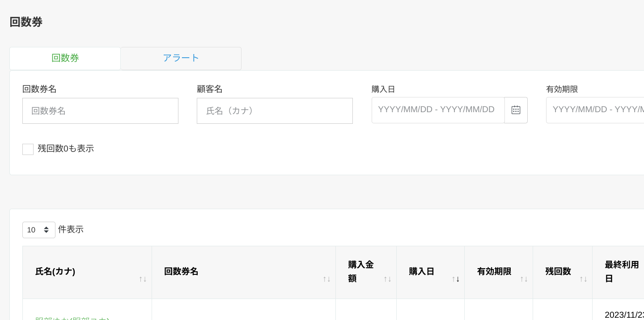Sort table by 残回数 sort icon
Viewport: 644px width, 320px height.
(x=583, y=278)
